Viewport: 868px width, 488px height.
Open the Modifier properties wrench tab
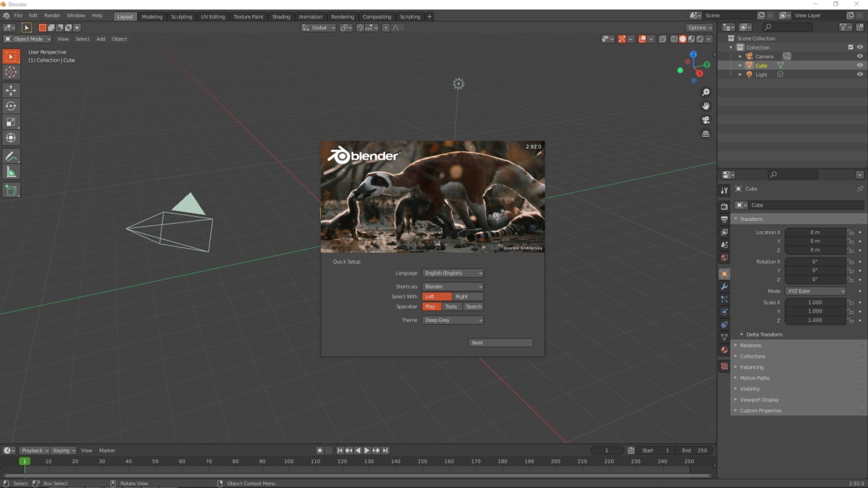click(724, 287)
